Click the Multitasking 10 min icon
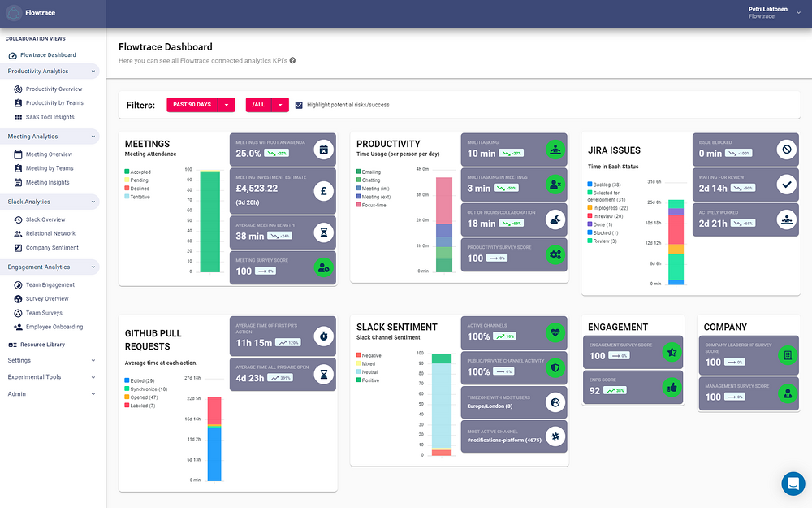This screenshot has width=812, height=508. pos(555,150)
